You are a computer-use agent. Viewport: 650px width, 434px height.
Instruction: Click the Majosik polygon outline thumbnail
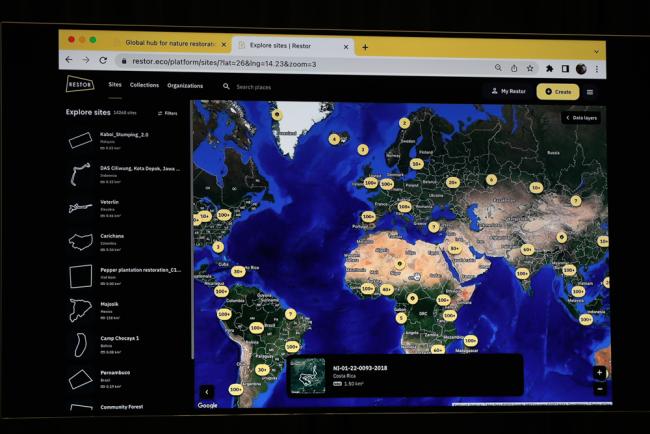[80, 310]
